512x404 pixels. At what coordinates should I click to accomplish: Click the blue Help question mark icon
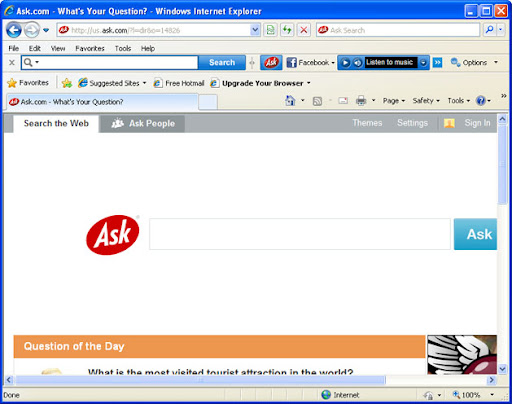pyautogui.click(x=481, y=101)
